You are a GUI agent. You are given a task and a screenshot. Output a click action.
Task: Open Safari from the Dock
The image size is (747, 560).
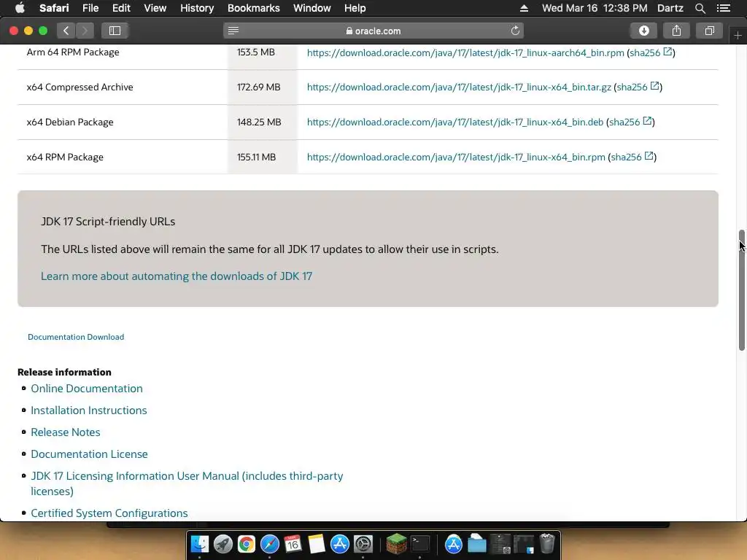(x=270, y=544)
